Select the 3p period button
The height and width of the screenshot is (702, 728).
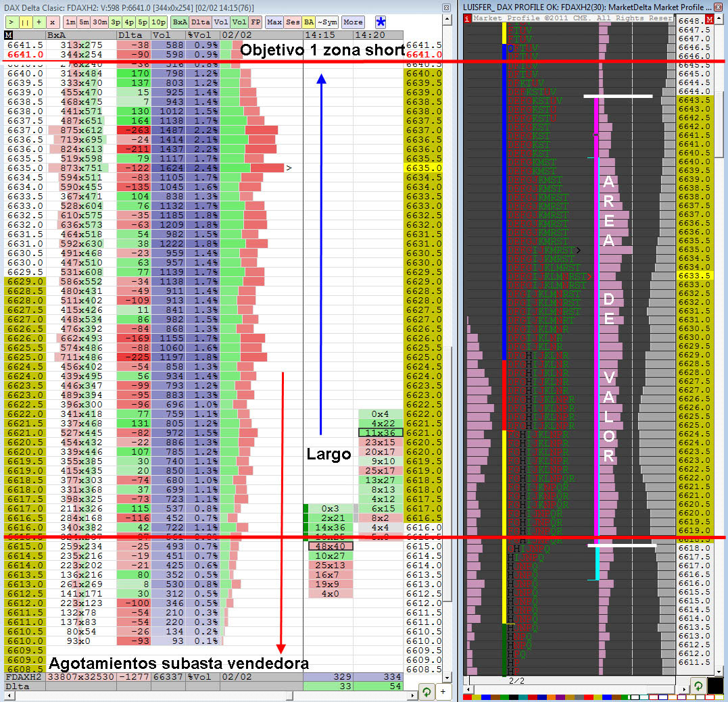(x=116, y=22)
